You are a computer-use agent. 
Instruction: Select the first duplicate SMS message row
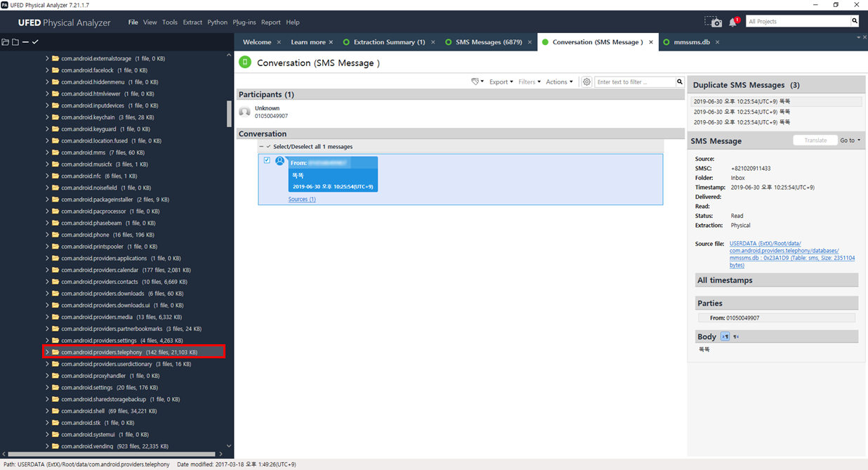point(776,102)
